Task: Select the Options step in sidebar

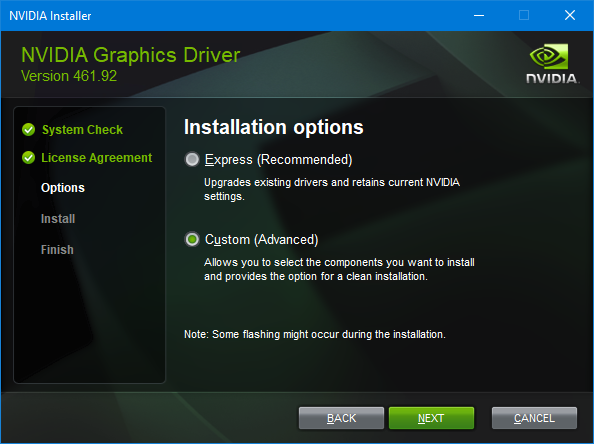Action: (63, 188)
